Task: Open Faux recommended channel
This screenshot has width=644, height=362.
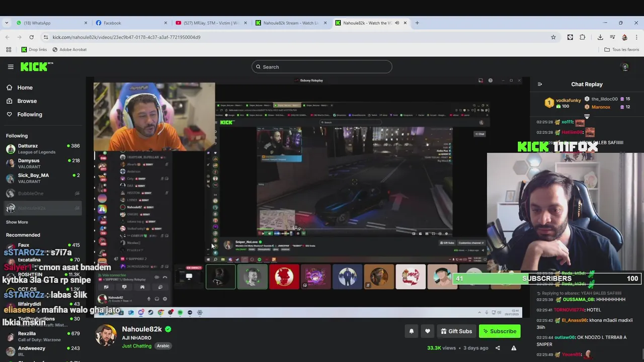Action: click(x=43, y=245)
